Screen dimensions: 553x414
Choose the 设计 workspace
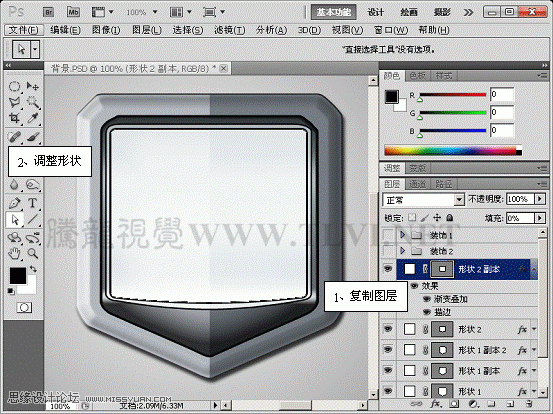375,12
